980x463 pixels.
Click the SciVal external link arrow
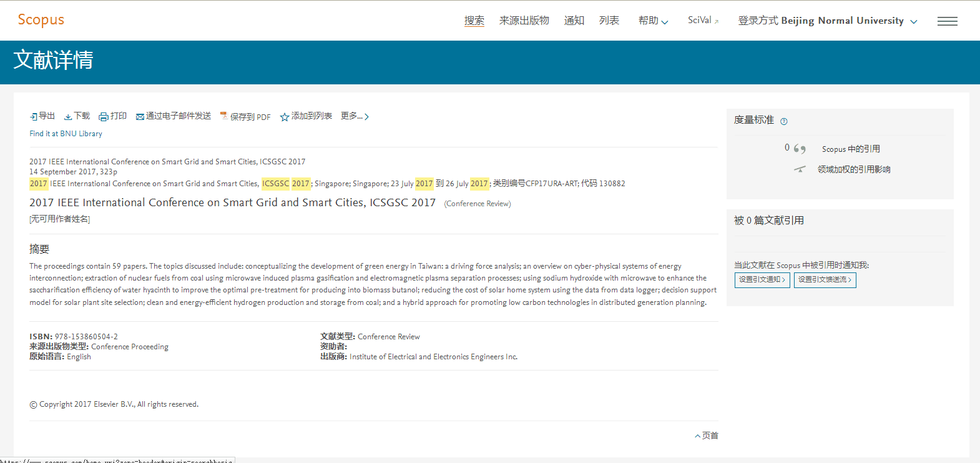(717, 22)
